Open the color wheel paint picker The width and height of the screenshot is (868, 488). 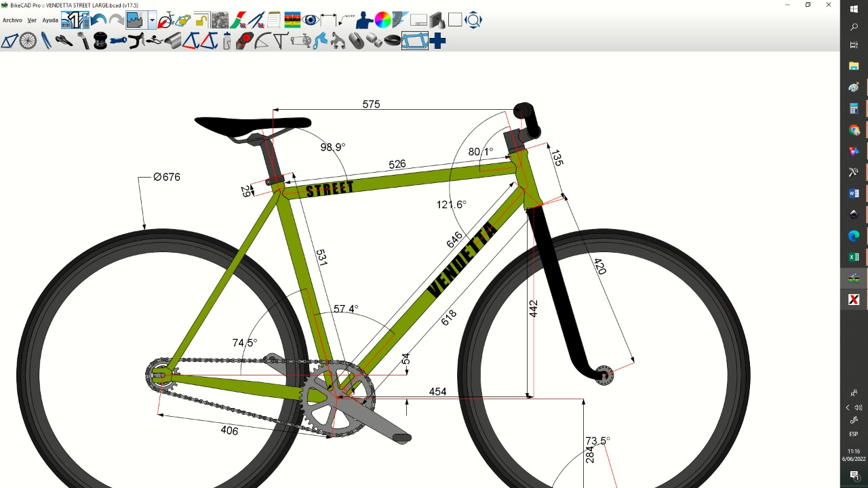[x=382, y=20]
